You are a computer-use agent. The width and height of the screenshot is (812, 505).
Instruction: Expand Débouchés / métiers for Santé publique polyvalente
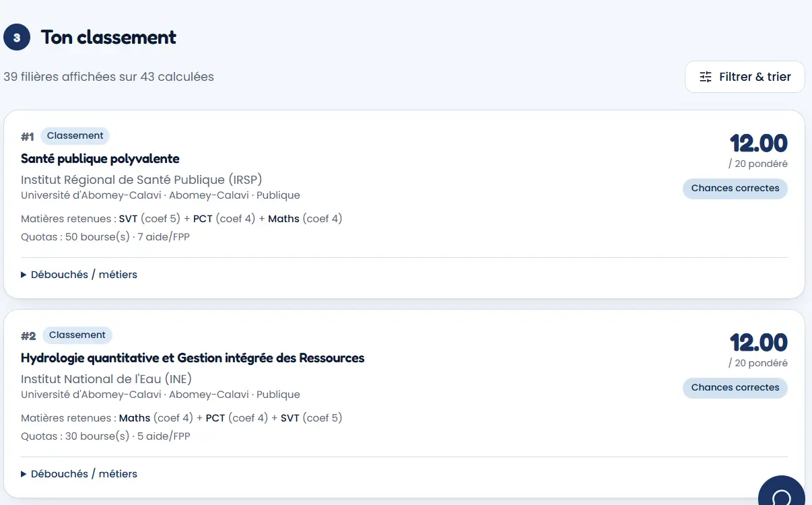point(79,275)
